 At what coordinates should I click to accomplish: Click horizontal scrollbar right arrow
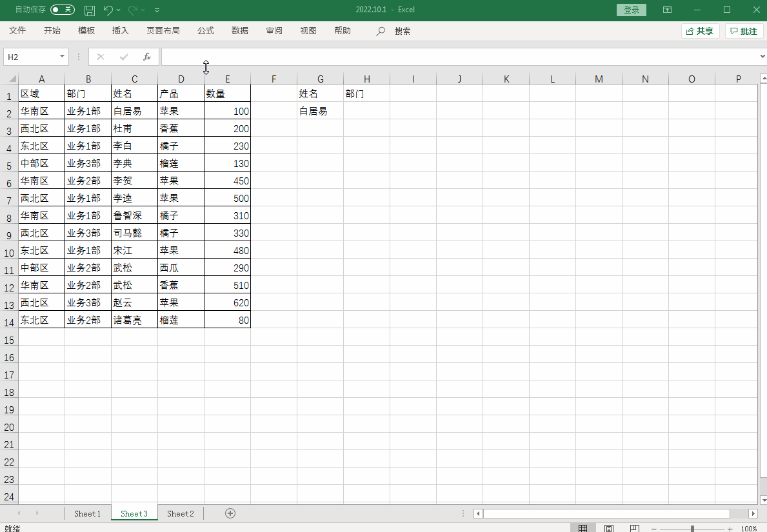point(753,513)
